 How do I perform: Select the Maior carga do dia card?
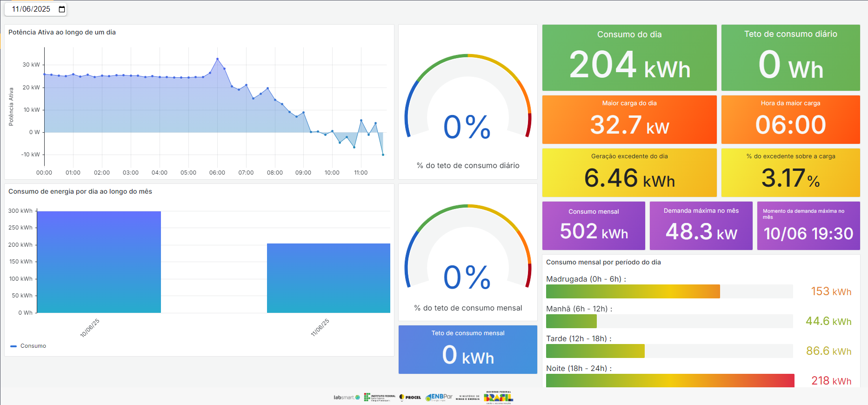click(629, 120)
